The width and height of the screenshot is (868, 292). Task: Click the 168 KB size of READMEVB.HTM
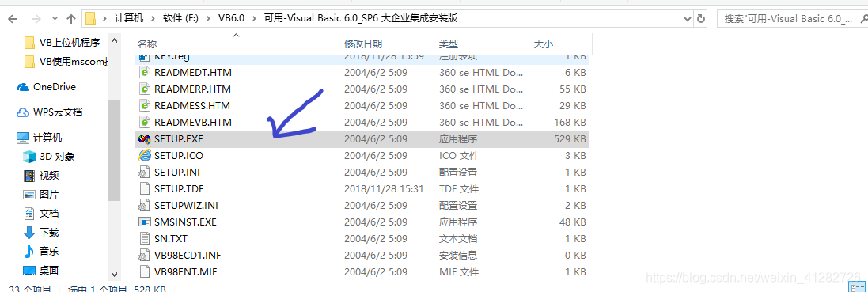tap(570, 123)
